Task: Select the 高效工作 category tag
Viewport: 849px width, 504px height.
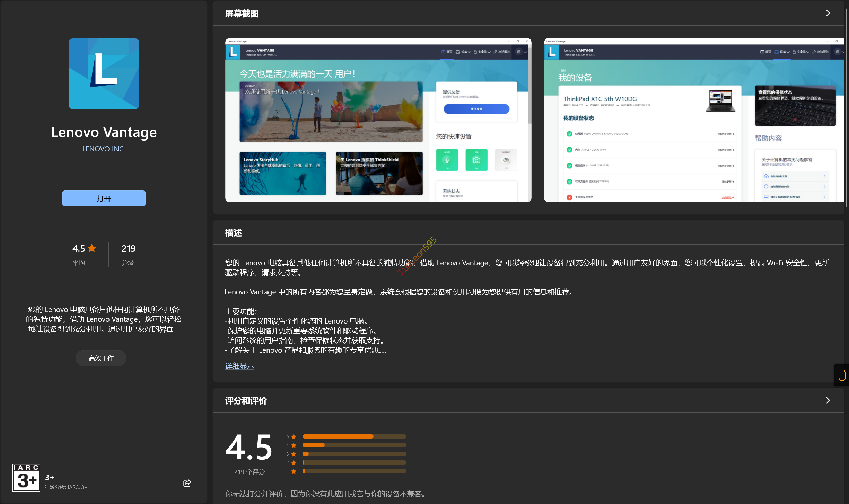Action: 101,358
